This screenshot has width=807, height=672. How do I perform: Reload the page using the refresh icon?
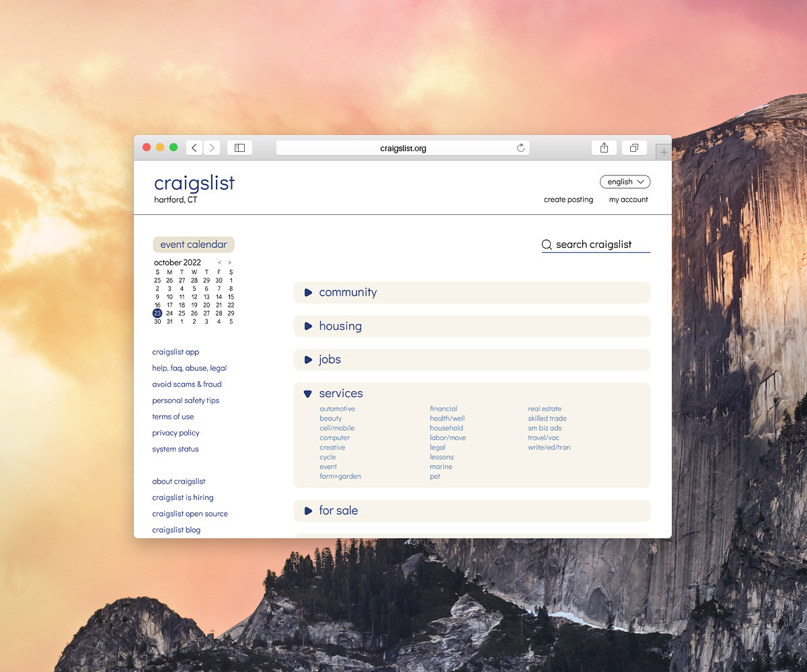pos(521,148)
